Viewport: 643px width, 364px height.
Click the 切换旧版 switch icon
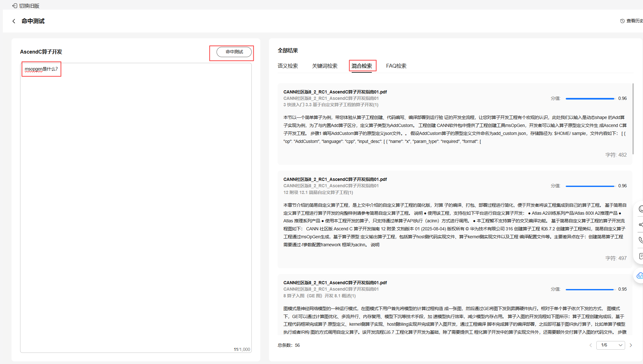[15, 6]
